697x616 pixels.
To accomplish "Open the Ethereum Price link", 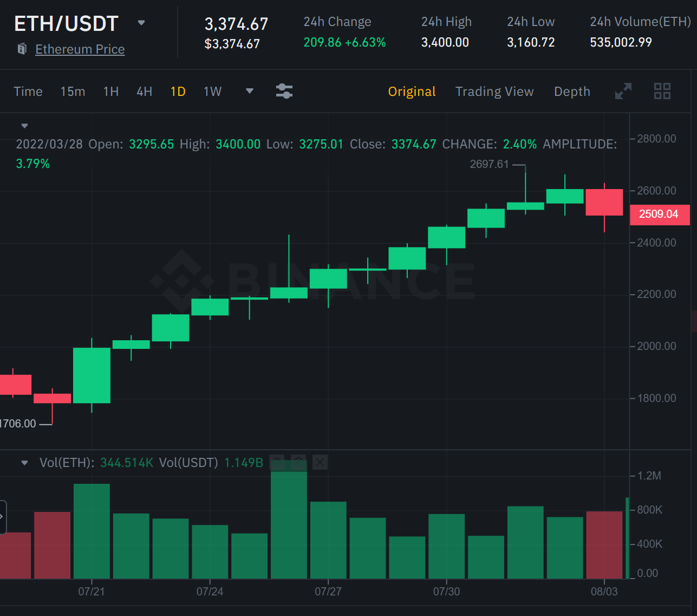I will click(80, 49).
